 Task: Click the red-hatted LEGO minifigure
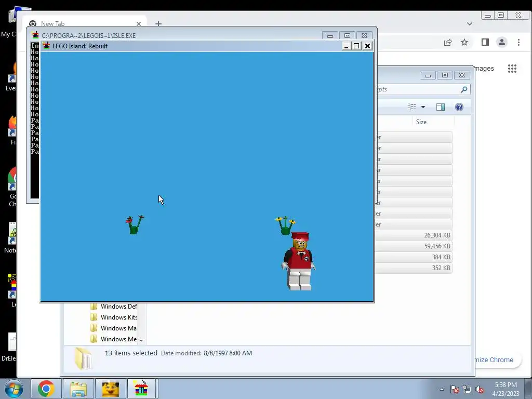pos(299,261)
